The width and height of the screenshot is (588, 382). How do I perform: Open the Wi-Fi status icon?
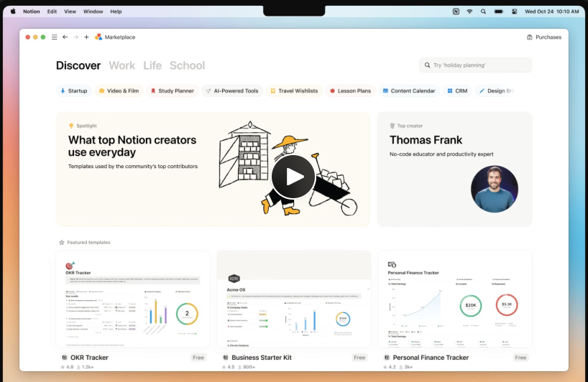469,11
